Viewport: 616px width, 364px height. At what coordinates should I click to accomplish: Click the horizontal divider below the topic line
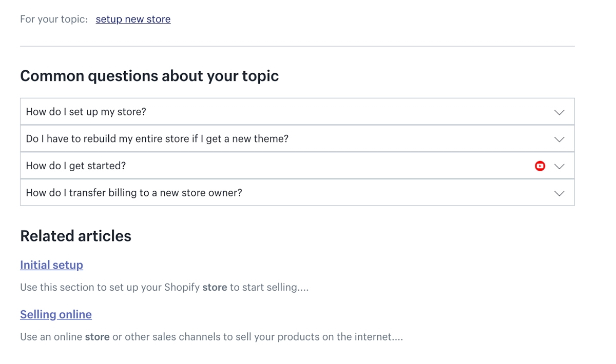point(297,47)
